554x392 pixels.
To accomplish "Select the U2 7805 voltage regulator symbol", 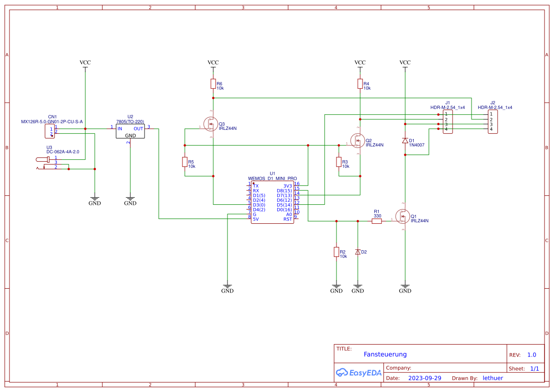I will (x=130, y=130).
